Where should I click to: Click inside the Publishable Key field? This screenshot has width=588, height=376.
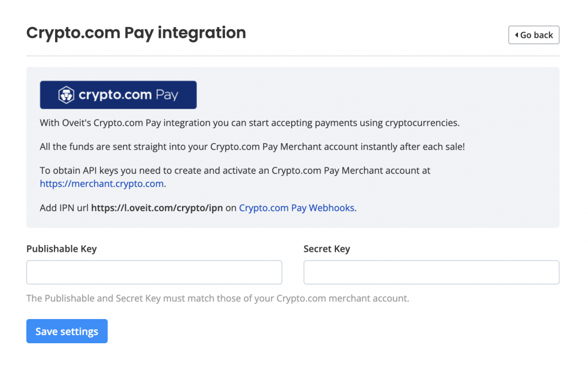coord(154,272)
